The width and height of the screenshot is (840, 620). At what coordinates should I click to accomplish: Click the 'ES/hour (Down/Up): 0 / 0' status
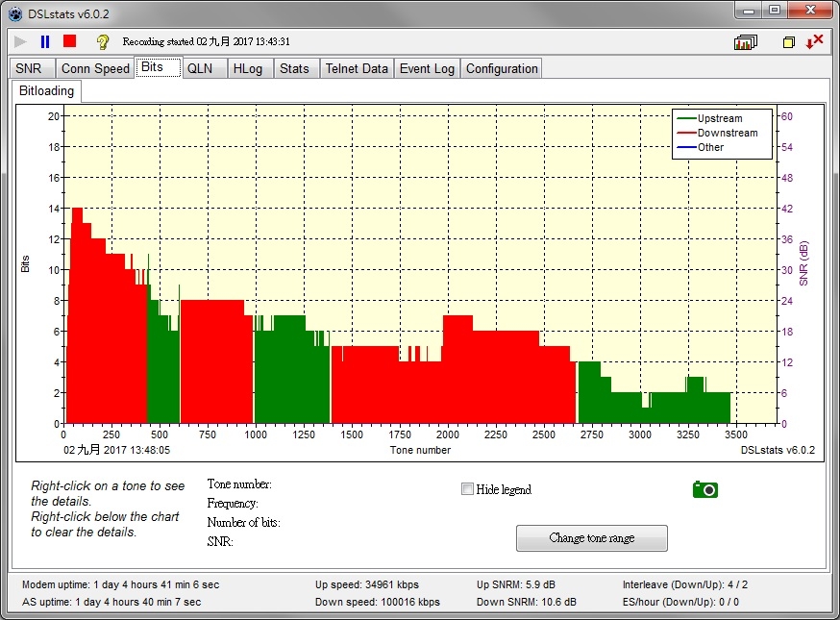[x=680, y=602]
